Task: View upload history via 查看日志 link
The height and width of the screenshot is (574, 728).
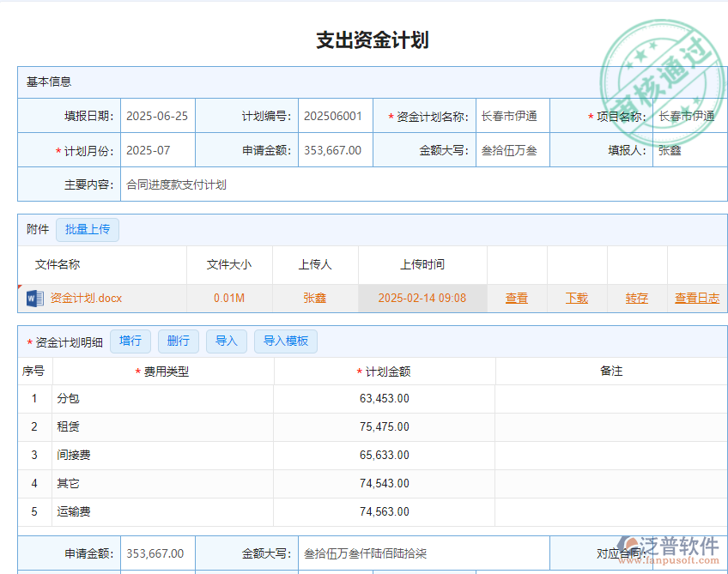Action: (699, 297)
